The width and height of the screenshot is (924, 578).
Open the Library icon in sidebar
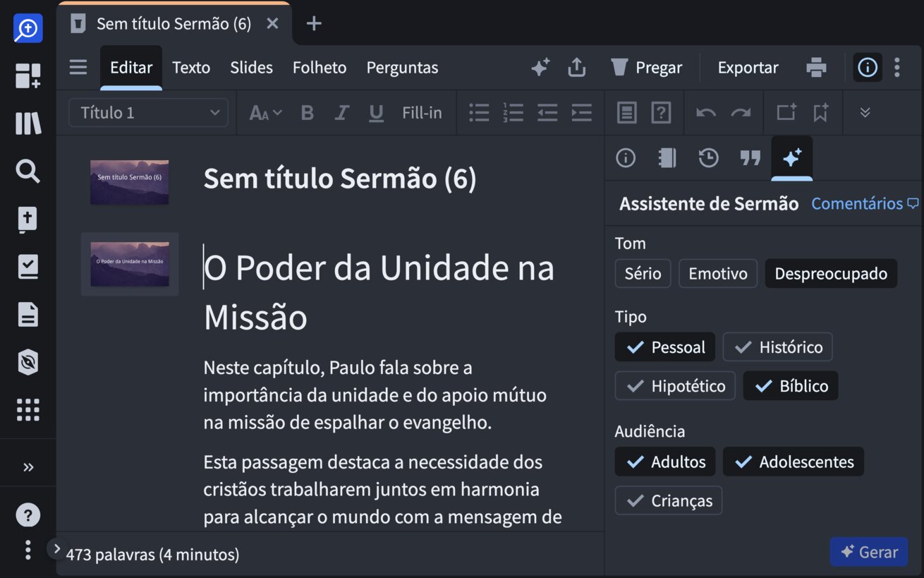coord(28,123)
